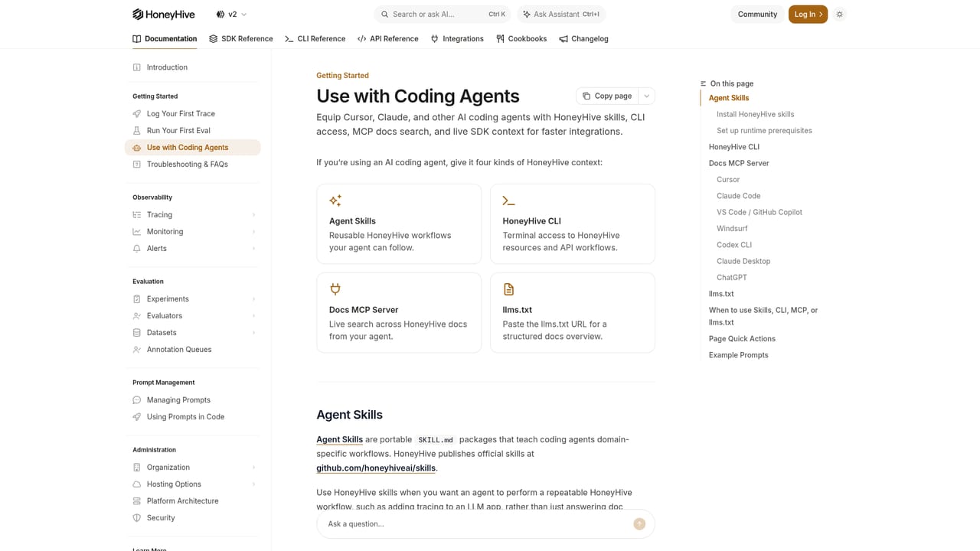This screenshot has height=551, width=980.
Task: Click the HoneyHive CLI terminal icon
Action: tap(508, 201)
